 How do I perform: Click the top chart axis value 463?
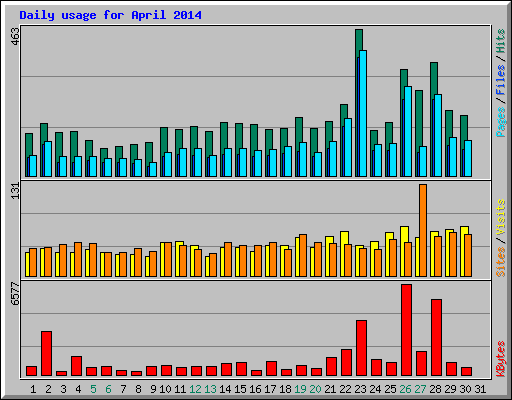pyautogui.click(x=15, y=36)
